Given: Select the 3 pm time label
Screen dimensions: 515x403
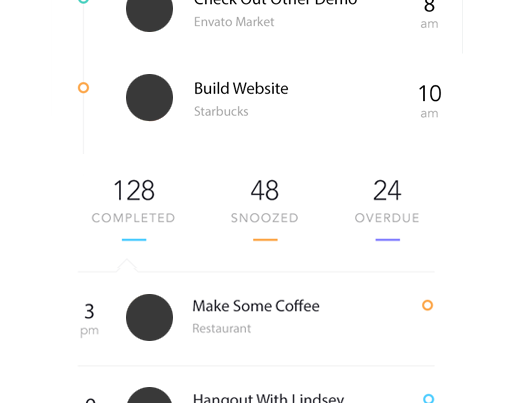Looking at the screenshot, I should (89, 319).
